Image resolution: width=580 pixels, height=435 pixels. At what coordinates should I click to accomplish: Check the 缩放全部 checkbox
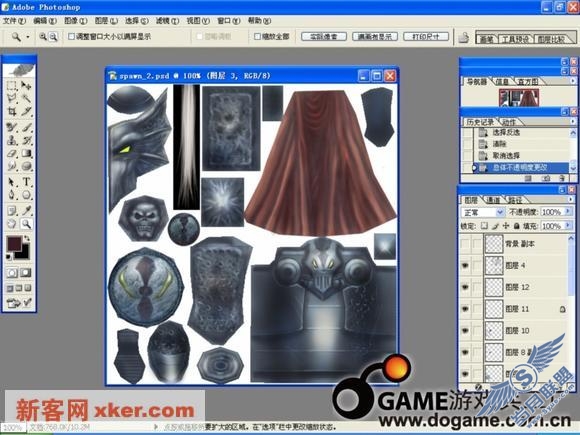(257, 36)
